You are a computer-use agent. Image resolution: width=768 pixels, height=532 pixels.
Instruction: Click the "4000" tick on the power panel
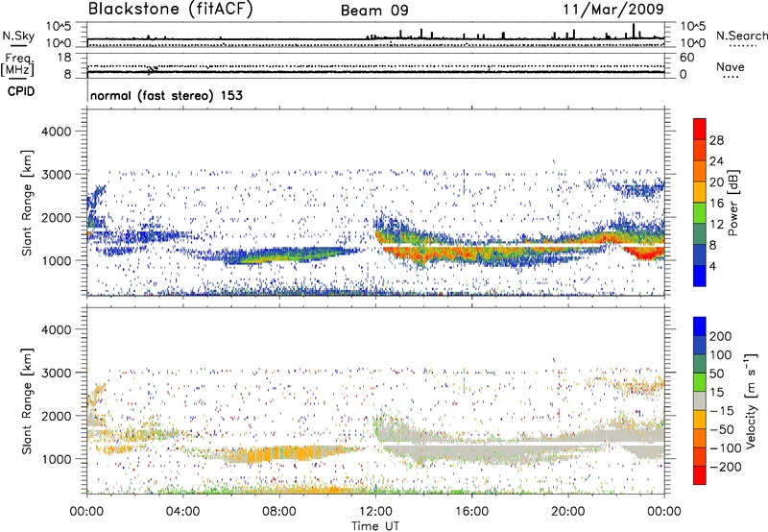coord(56,132)
